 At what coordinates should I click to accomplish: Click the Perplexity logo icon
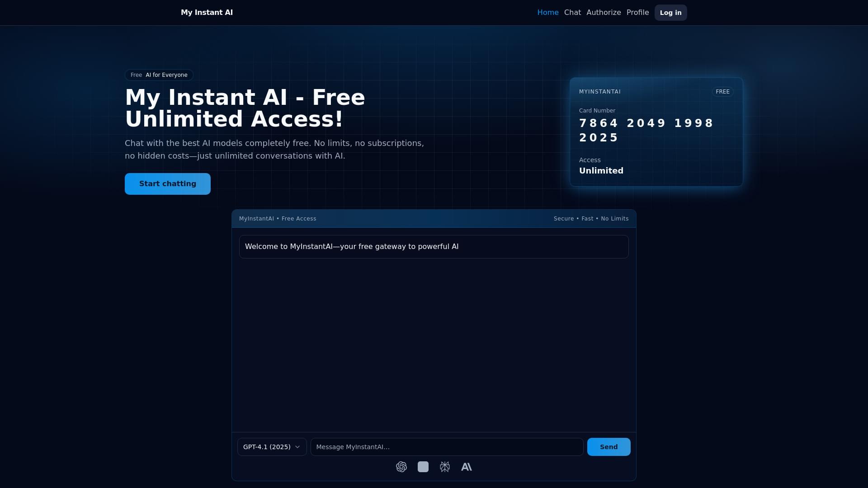[444, 467]
